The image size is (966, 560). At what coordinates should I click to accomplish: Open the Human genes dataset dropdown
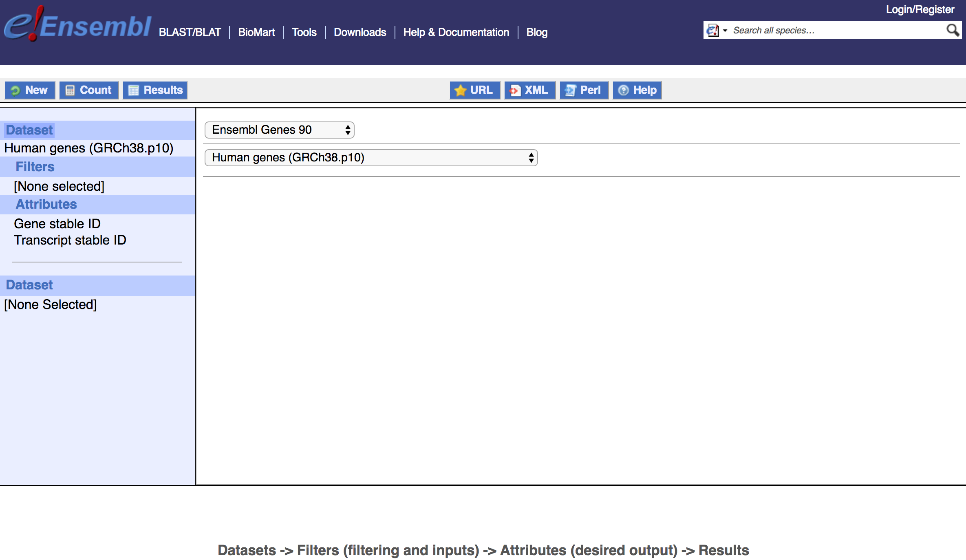[371, 158]
